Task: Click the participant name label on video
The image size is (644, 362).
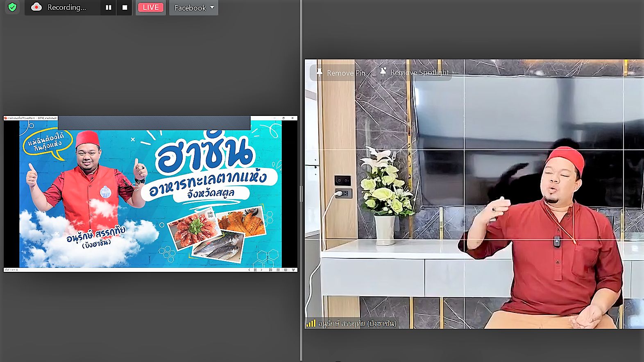Action: click(x=357, y=324)
